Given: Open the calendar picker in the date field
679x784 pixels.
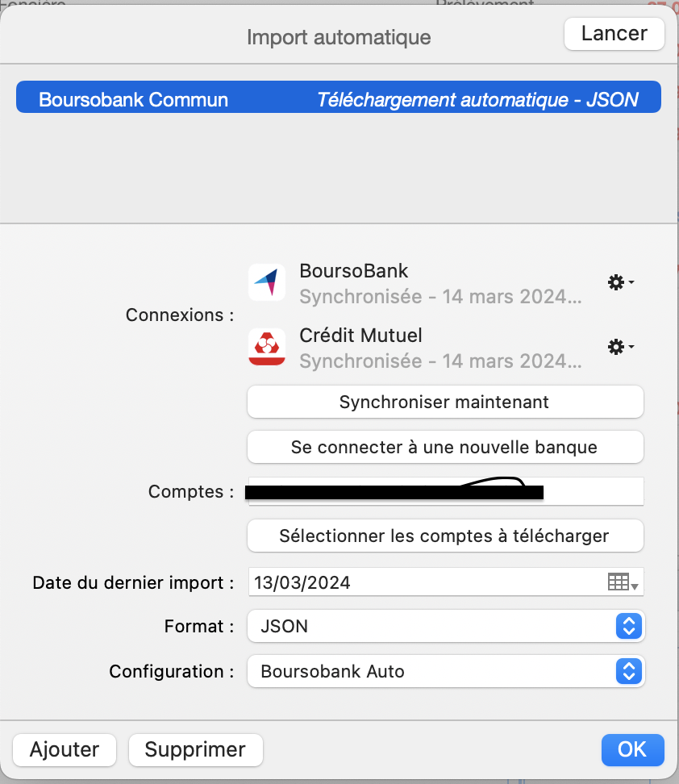Looking at the screenshot, I should coord(622,582).
